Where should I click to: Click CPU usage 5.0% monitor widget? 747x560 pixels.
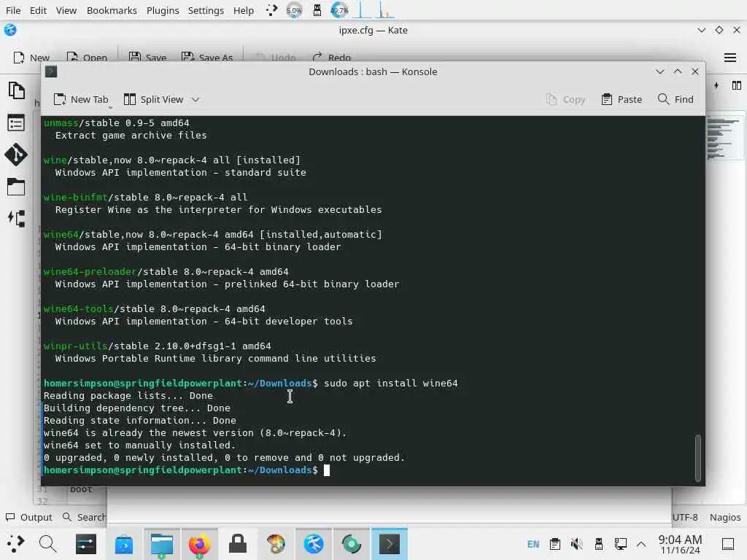tap(294, 10)
